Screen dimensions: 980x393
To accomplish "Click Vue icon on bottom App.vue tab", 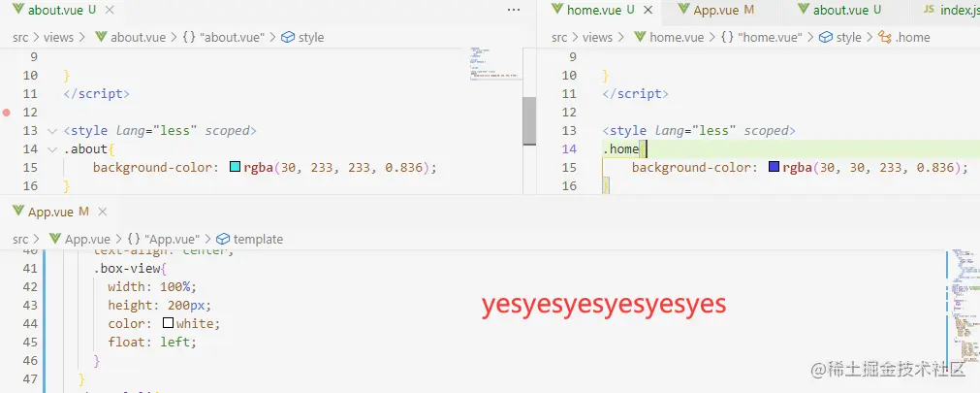I will (18, 212).
